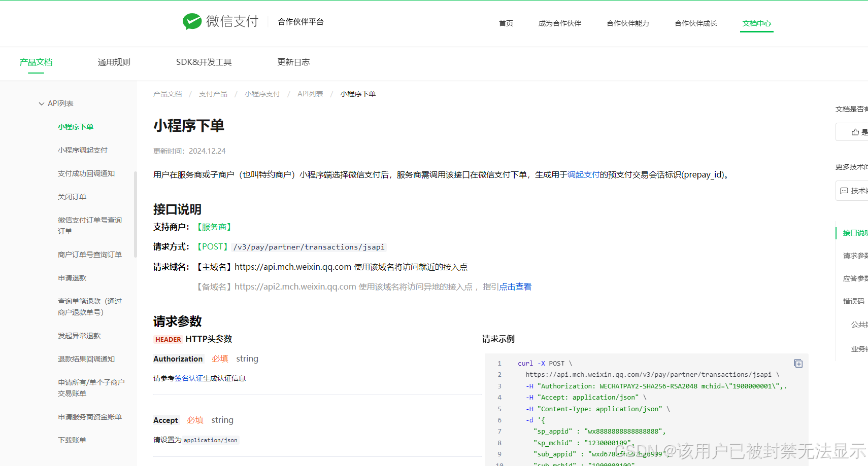
Task: Open 小程序调起支付 in the sidebar
Action: point(83,150)
